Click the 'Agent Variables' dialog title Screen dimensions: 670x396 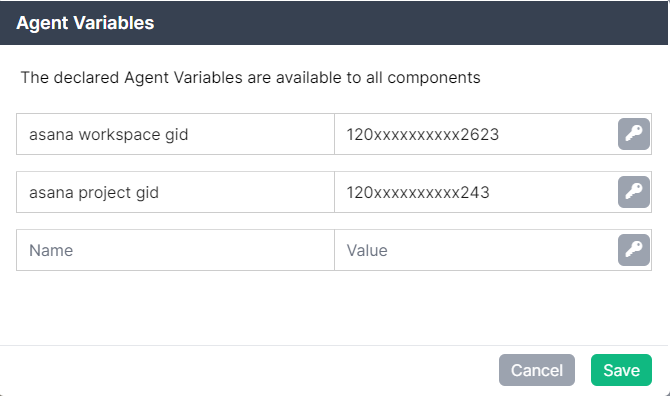click(85, 23)
